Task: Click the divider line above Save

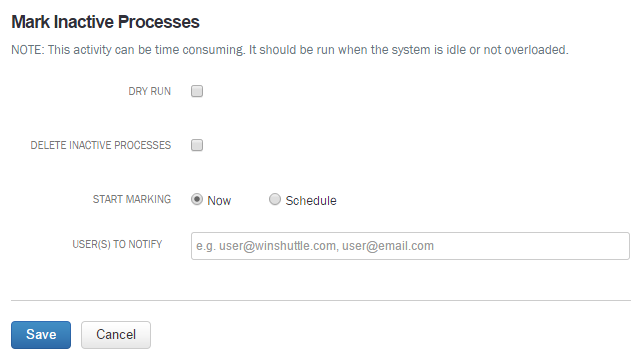Action: click(321, 301)
